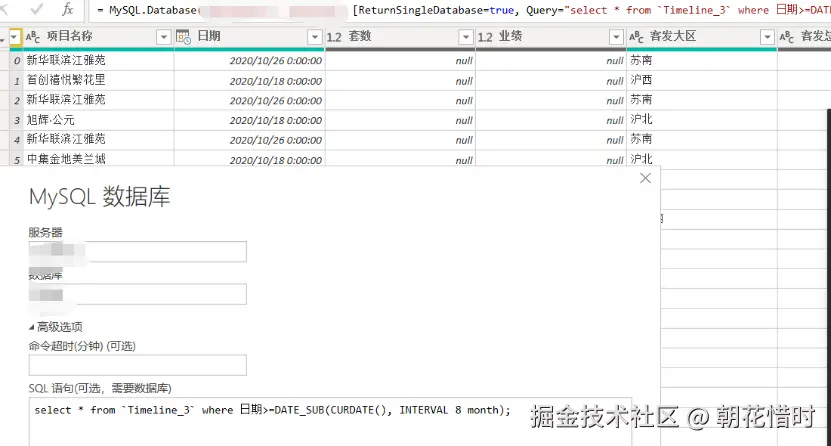The width and height of the screenshot is (831, 446).
Task: Open filter dropdown for 业绩 column
Action: tap(616, 37)
